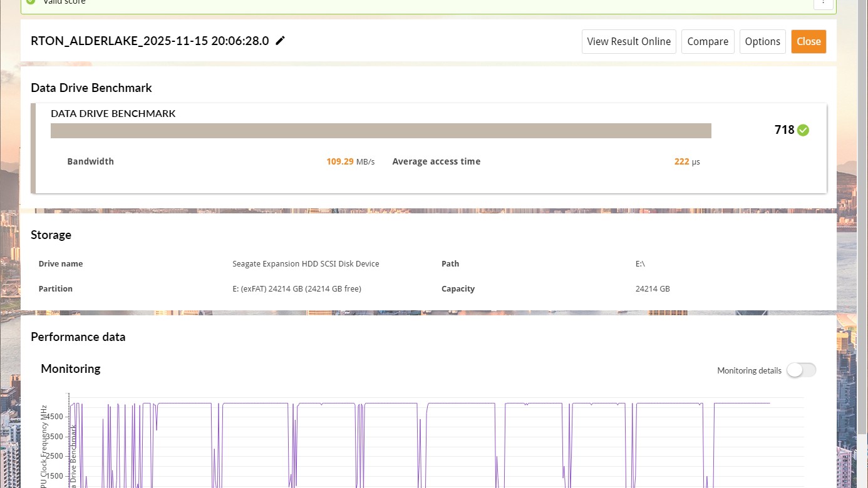Click the result name RTON_ALDERLAKE title
This screenshot has width=868, height=488.
[x=150, y=41]
